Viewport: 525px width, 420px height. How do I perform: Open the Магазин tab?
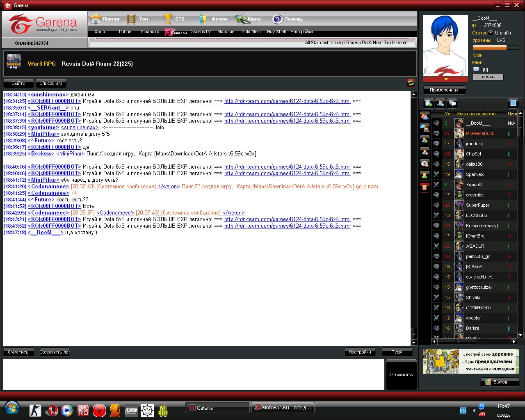[226, 32]
